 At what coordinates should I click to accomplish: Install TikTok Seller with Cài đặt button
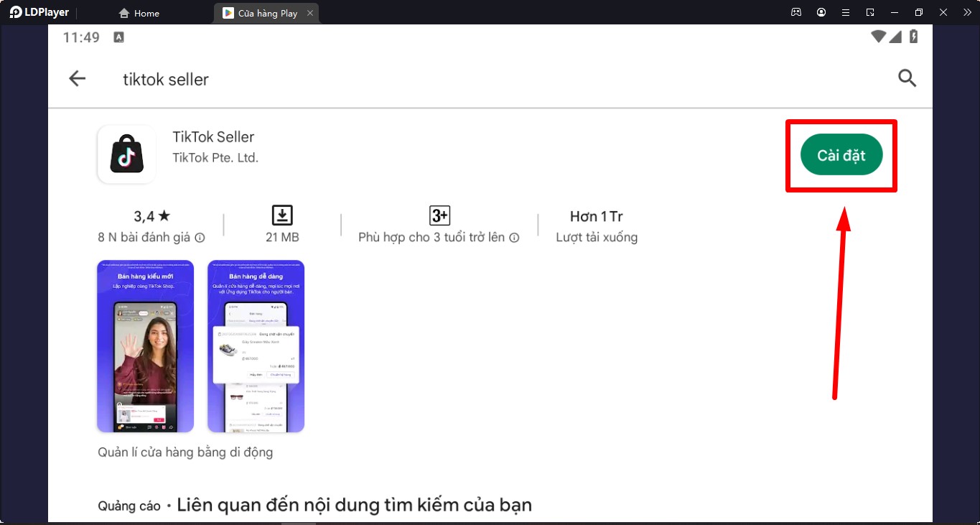[x=841, y=155]
